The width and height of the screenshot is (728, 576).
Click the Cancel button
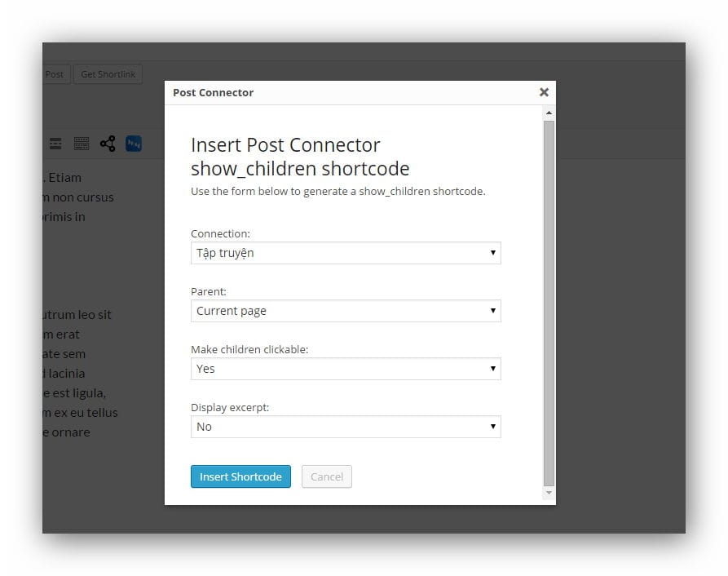coord(326,476)
